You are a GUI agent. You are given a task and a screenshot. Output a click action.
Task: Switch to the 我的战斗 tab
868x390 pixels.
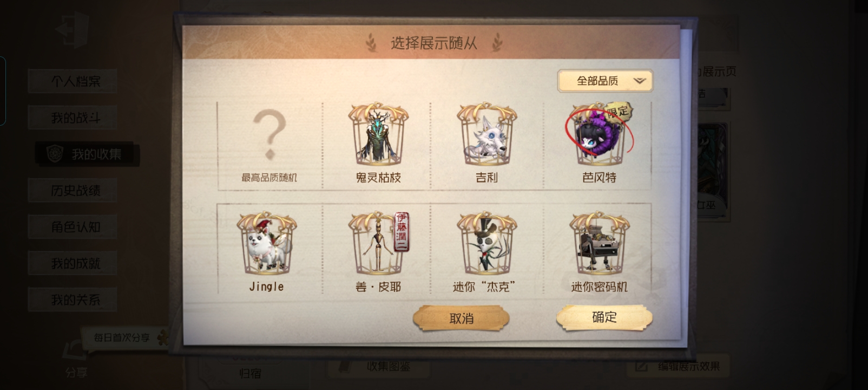tap(75, 118)
